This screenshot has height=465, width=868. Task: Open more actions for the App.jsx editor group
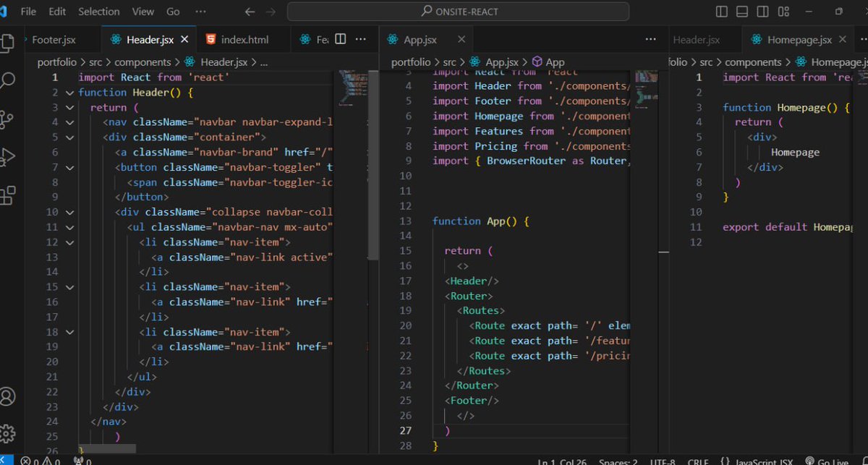pyautogui.click(x=650, y=39)
